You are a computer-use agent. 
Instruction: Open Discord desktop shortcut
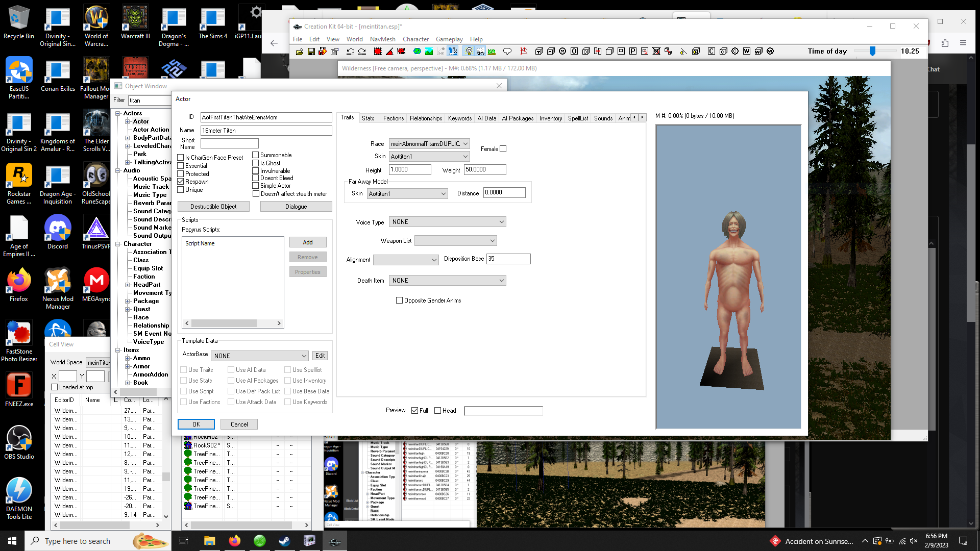pos(58,232)
